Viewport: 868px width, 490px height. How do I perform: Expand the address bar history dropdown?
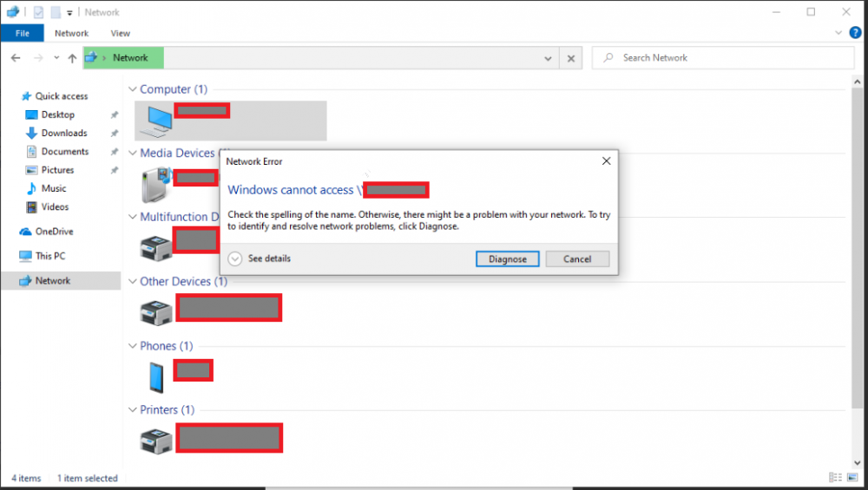point(548,58)
